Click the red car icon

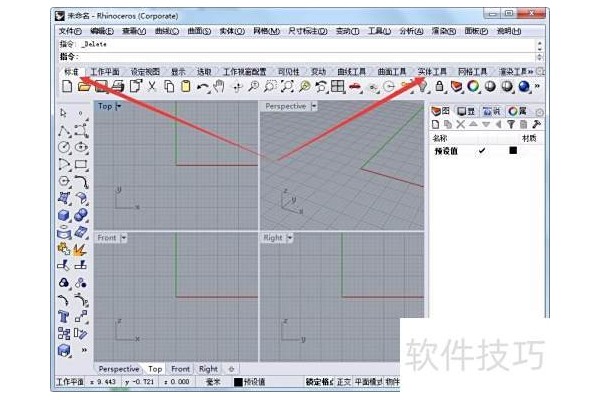(355, 87)
